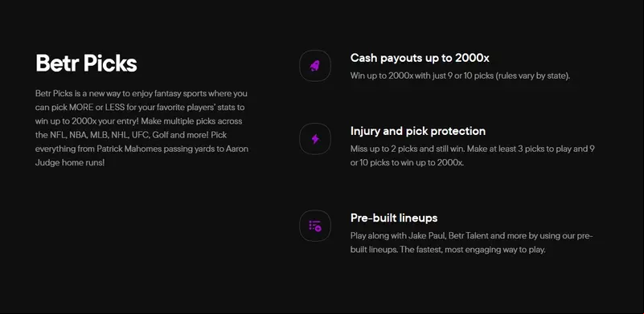Click Golf in the sports list
This screenshot has width=644, height=314.
(161, 135)
